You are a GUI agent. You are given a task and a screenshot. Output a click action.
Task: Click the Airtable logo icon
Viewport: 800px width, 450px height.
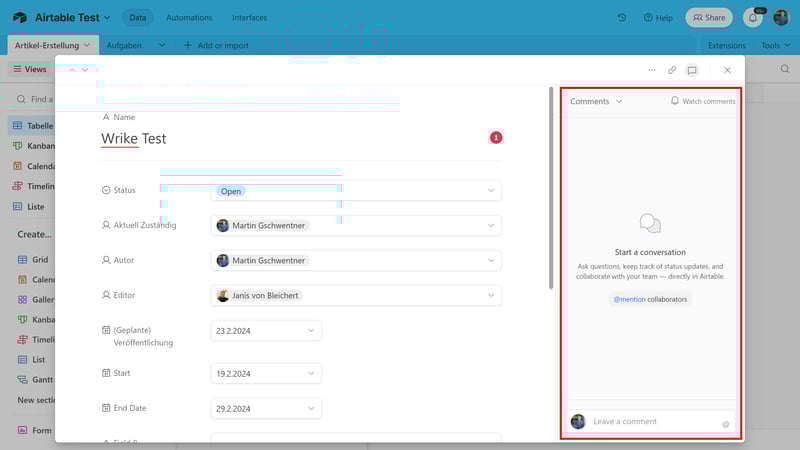(20, 17)
